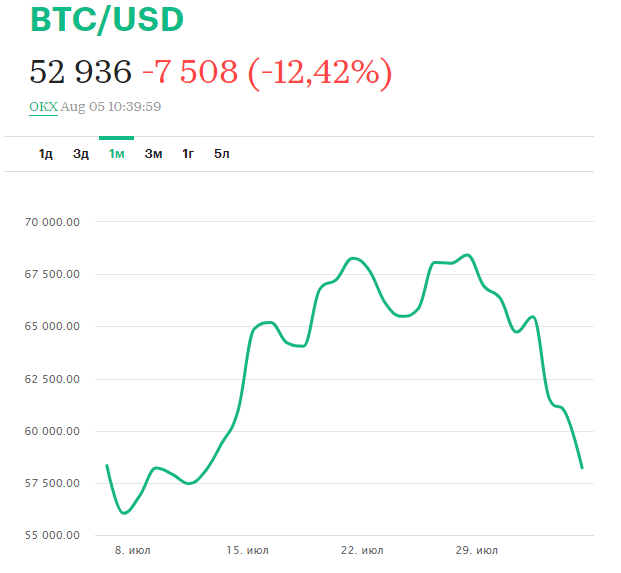Click the 55 000.00 y-axis label
Image resolution: width=621 pixels, height=573 pixels.
[x=51, y=536]
